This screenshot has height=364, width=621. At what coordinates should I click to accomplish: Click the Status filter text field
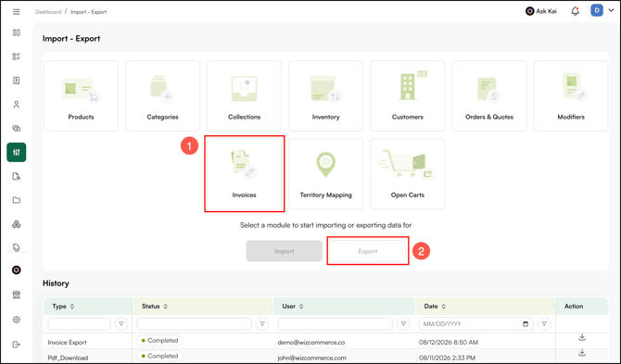click(194, 323)
